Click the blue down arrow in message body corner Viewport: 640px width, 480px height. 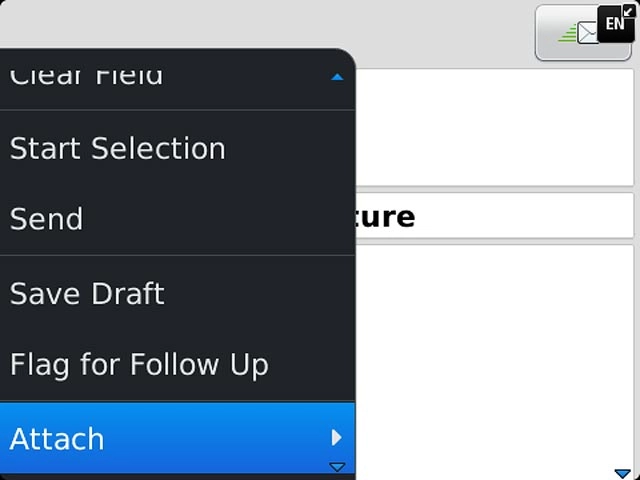coord(622,472)
